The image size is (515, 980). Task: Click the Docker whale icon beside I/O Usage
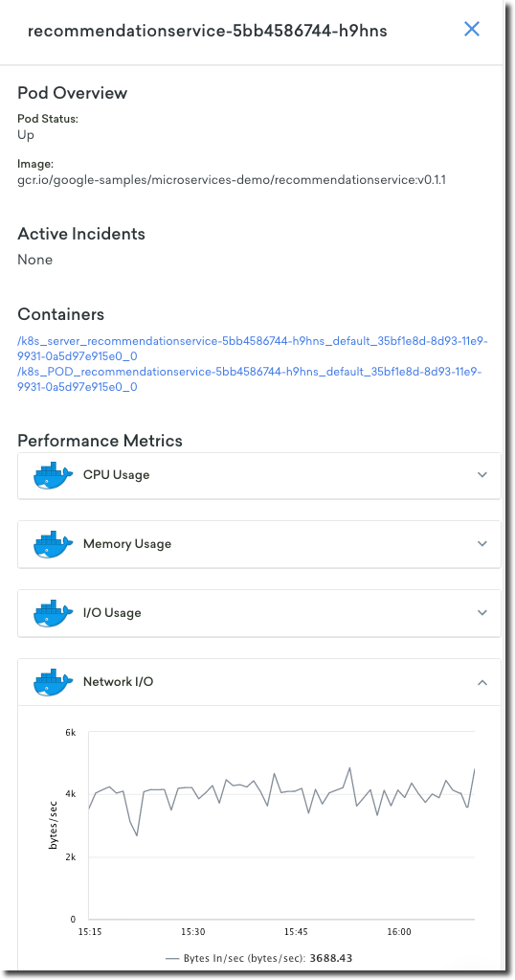53,613
